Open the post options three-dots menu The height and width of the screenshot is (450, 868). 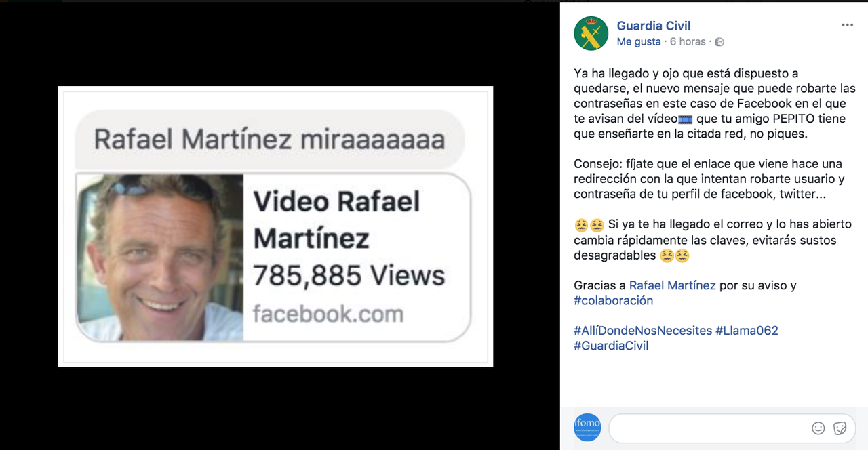tap(847, 25)
